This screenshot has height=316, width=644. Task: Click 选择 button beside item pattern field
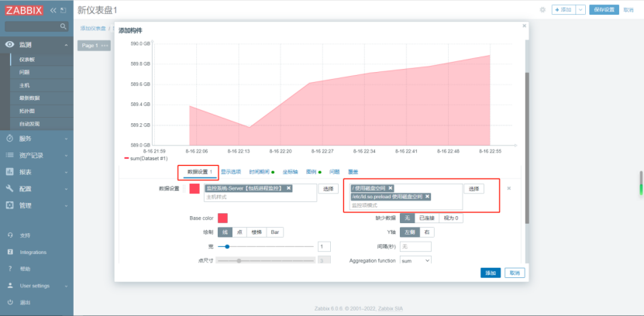[x=474, y=189]
